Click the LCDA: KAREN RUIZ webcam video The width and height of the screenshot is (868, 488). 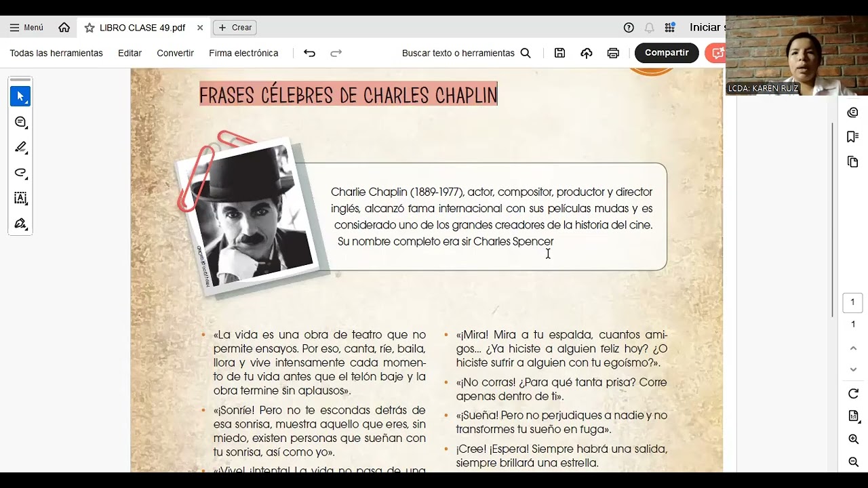[x=797, y=56]
